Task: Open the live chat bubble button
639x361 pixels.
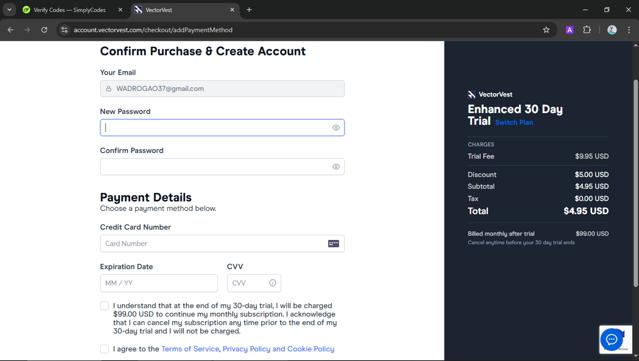Action: coord(611,339)
